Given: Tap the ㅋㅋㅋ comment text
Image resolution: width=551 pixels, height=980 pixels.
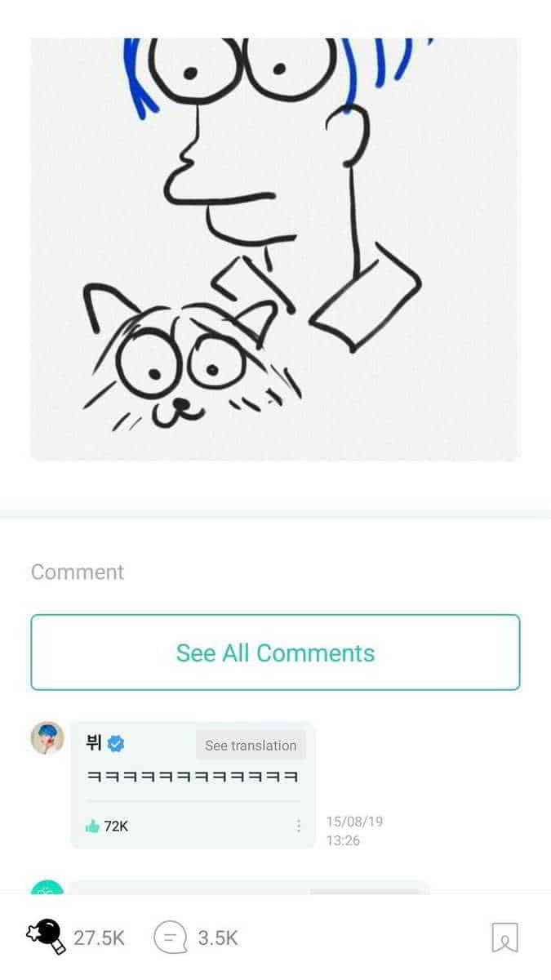Looking at the screenshot, I should [x=192, y=776].
